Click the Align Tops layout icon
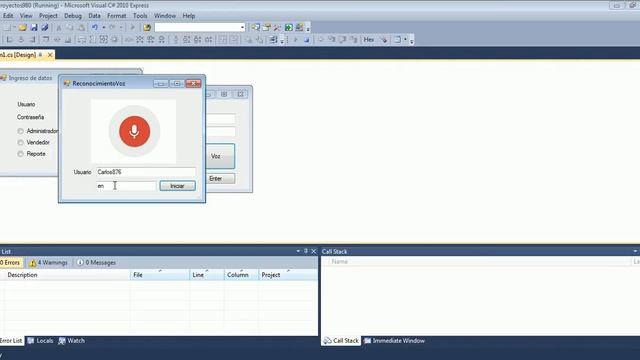The width and height of the screenshot is (640, 360). coord(46,40)
